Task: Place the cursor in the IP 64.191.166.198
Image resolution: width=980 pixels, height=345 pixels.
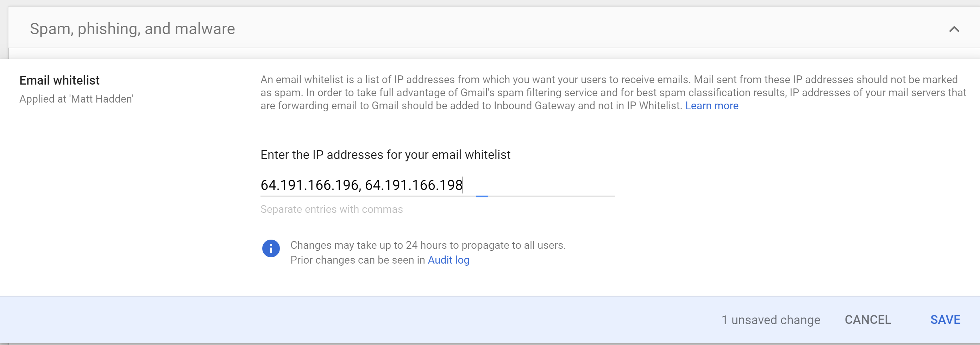Action: click(x=413, y=185)
